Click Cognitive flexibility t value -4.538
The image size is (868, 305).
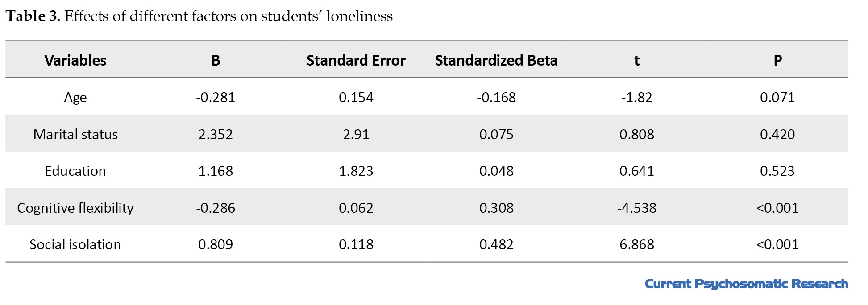click(637, 208)
